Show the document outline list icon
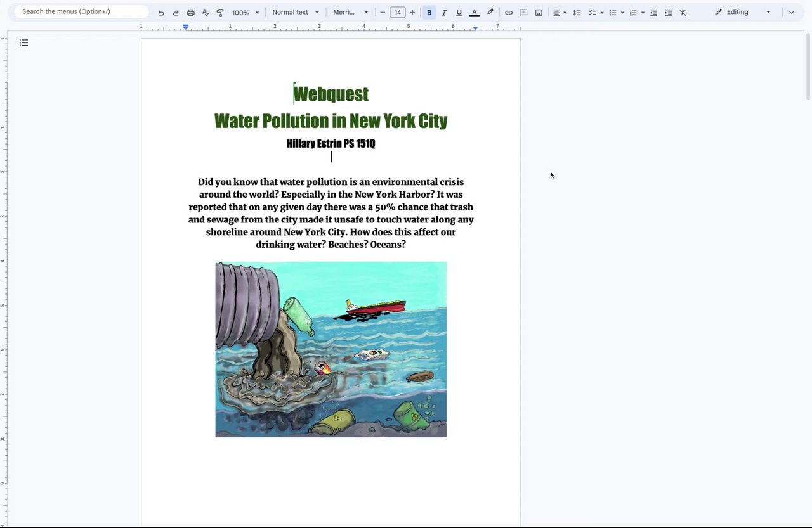Image resolution: width=812 pixels, height=528 pixels. click(23, 42)
